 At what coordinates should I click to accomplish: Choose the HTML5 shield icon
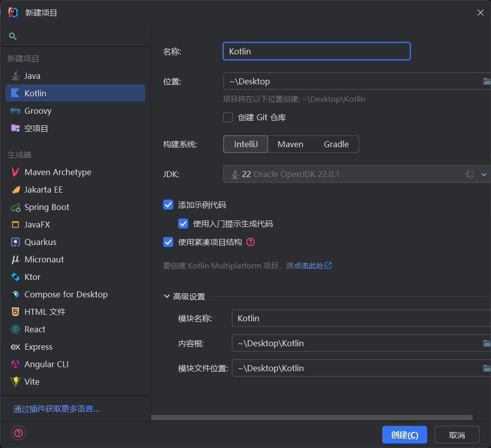(x=15, y=312)
